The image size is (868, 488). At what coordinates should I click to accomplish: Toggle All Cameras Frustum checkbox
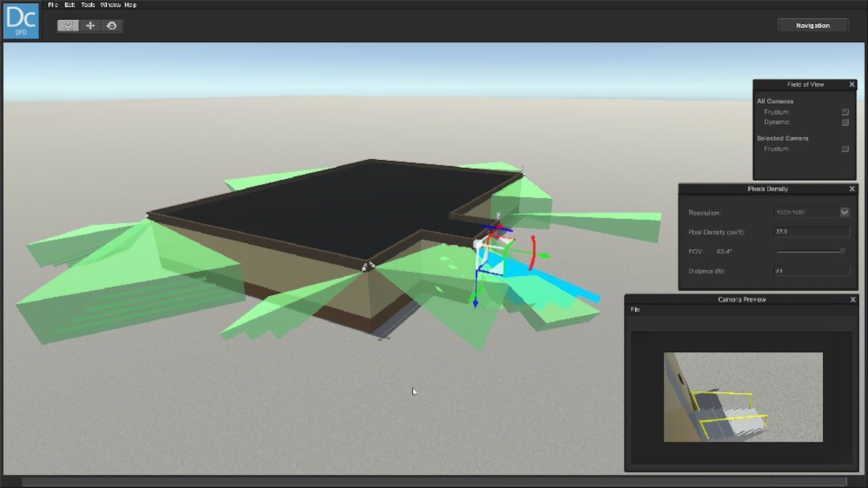click(845, 112)
